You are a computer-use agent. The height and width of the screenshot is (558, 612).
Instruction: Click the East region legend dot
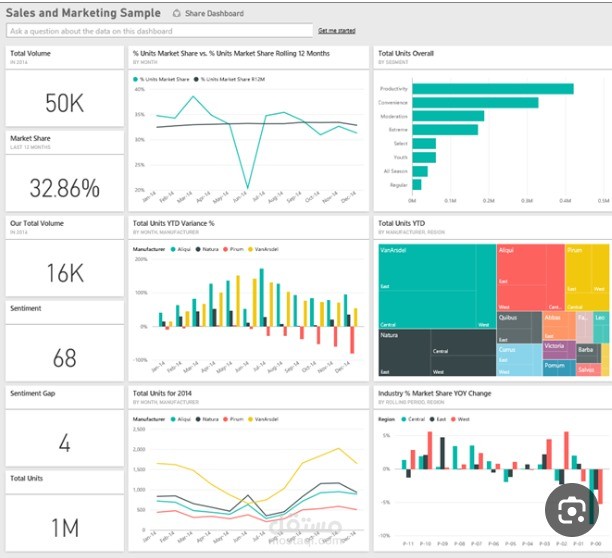(x=432, y=419)
